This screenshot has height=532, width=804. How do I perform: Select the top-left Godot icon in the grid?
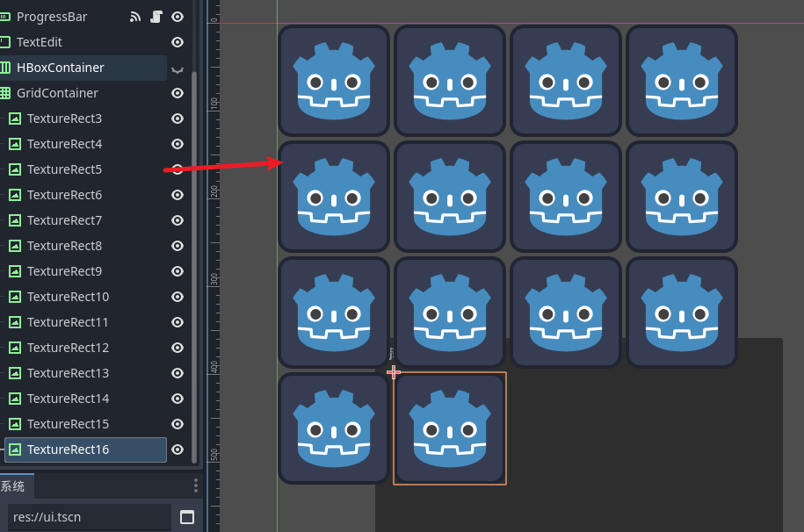pos(334,81)
